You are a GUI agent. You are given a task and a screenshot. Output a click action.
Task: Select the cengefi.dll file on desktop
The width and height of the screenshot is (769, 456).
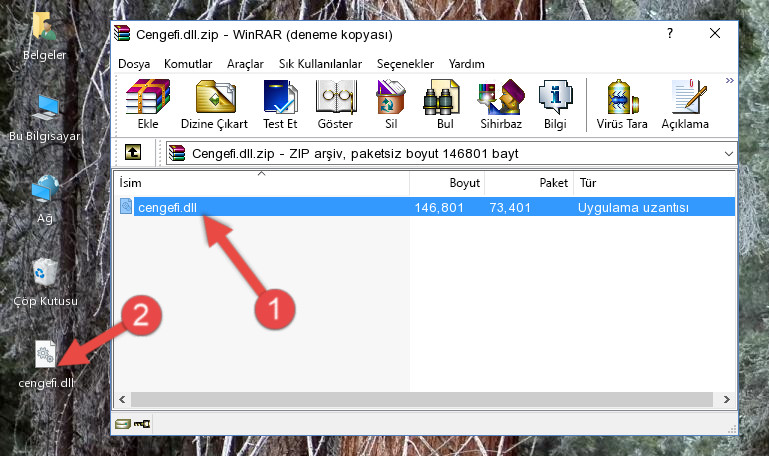tap(46, 365)
